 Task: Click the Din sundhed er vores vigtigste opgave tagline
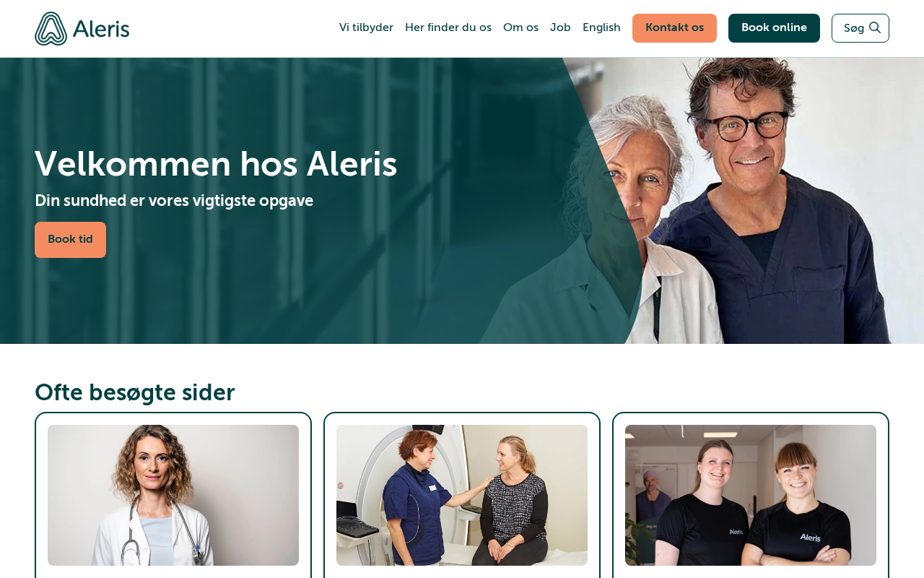pyautogui.click(x=174, y=202)
